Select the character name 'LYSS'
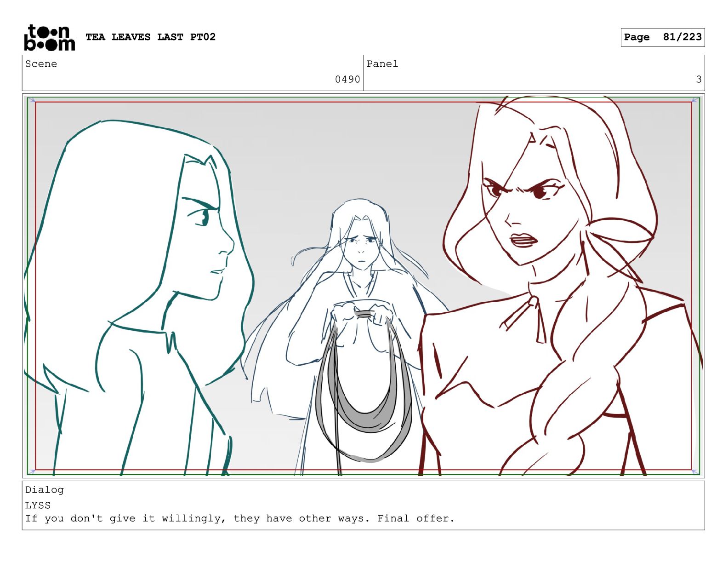The image size is (728, 563). pyautogui.click(x=38, y=505)
